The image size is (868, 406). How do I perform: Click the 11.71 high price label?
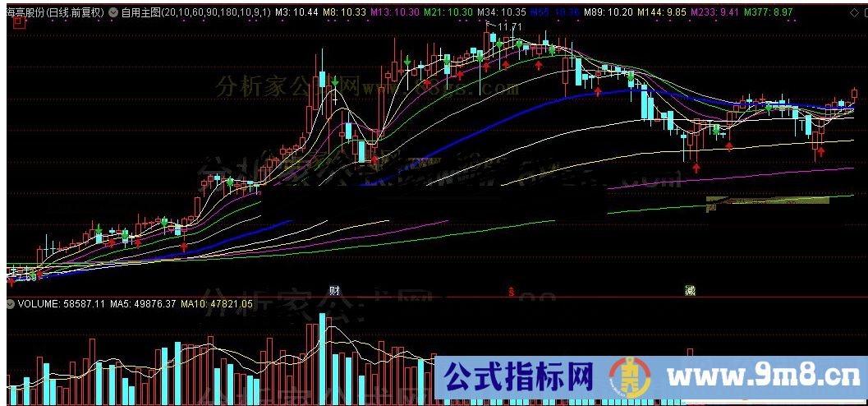511,26
